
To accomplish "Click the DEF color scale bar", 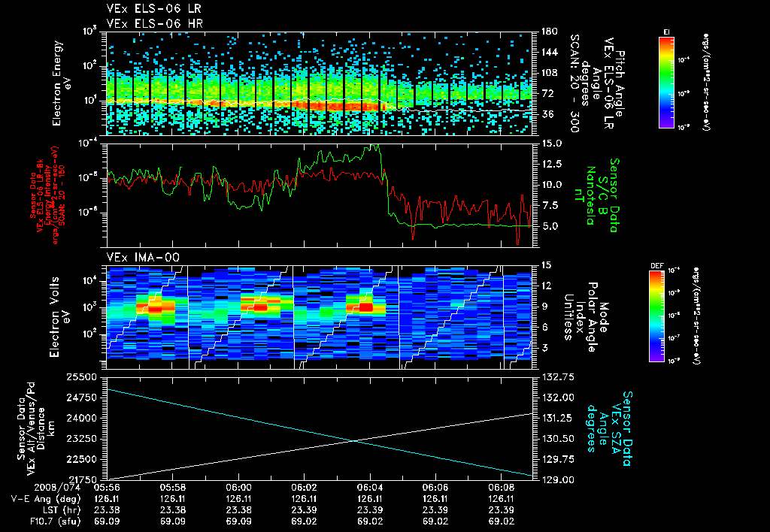I will coord(657,316).
